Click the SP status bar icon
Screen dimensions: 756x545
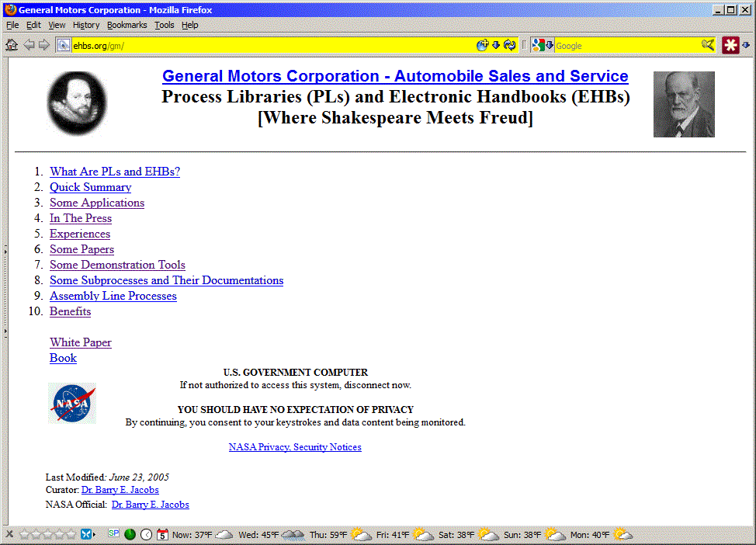(x=114, y=533)
